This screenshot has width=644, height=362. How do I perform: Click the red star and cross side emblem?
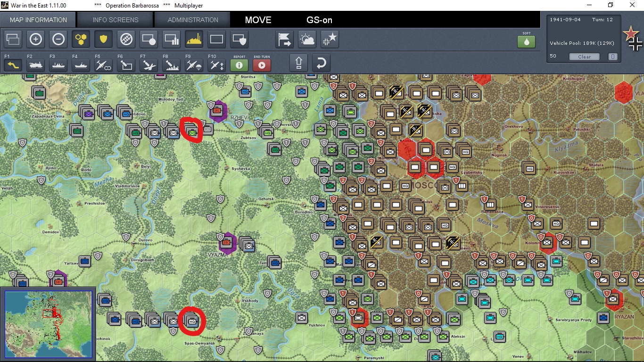pos(633,39)
